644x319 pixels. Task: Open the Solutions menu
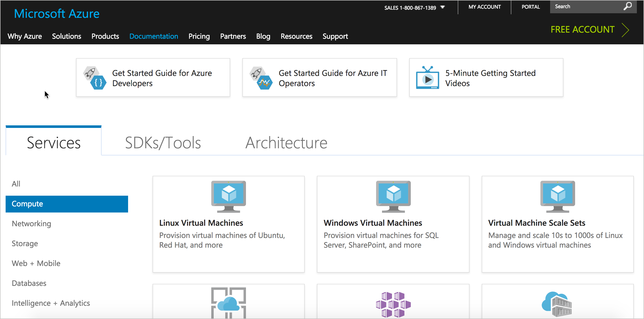pos(67,36)
